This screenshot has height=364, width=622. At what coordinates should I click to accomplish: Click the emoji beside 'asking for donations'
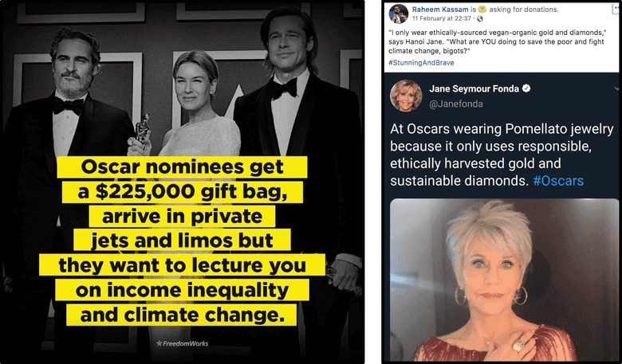482,9
